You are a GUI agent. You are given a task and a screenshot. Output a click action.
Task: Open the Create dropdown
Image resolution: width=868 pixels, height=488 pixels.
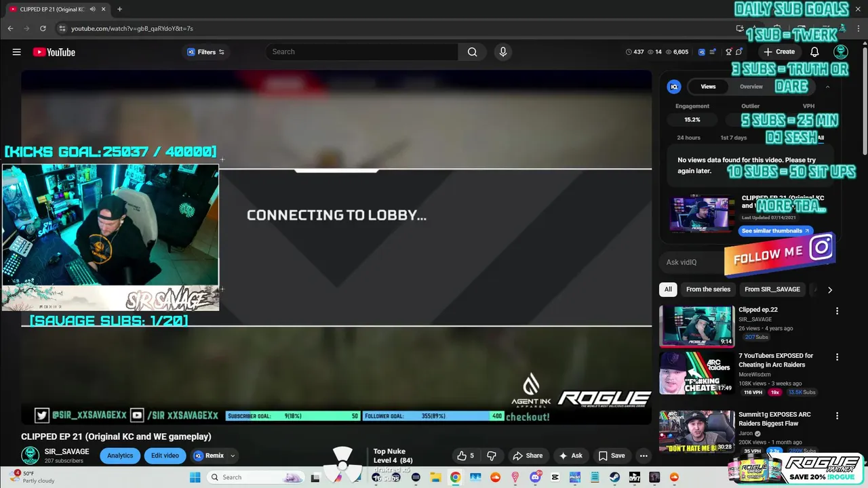click(x=779, y=52)
